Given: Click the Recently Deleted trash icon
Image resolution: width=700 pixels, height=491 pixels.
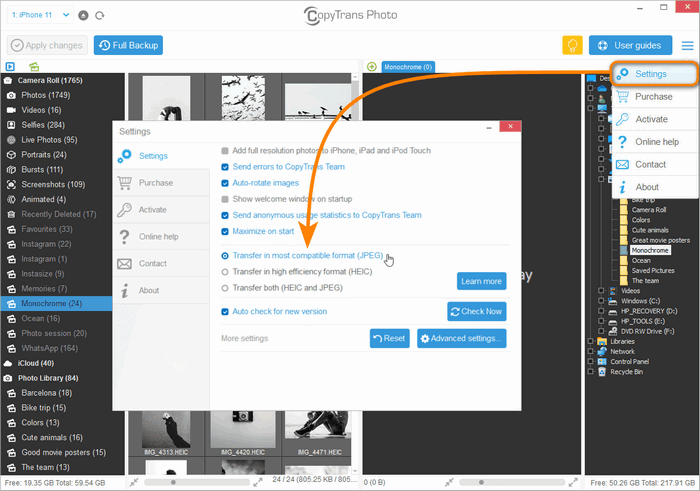Looking at the screenshot, I should pos(11,214).
